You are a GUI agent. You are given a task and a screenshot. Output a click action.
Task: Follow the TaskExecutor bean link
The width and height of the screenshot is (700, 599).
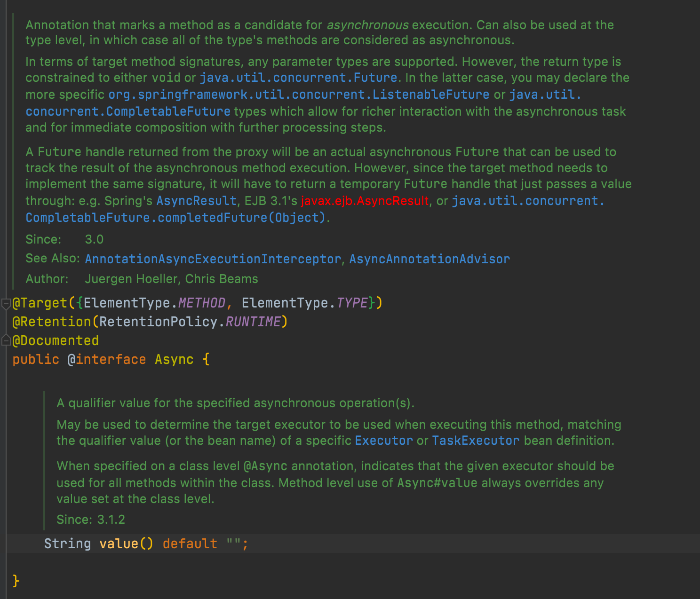tap(476, 441)
